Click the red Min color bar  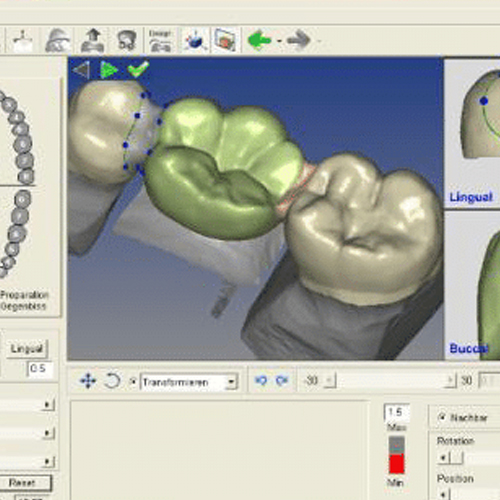[x=397, y=463]
